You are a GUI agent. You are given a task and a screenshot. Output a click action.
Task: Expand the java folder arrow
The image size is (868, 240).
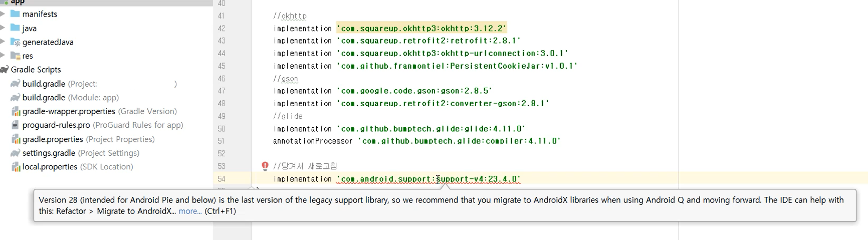3,28
